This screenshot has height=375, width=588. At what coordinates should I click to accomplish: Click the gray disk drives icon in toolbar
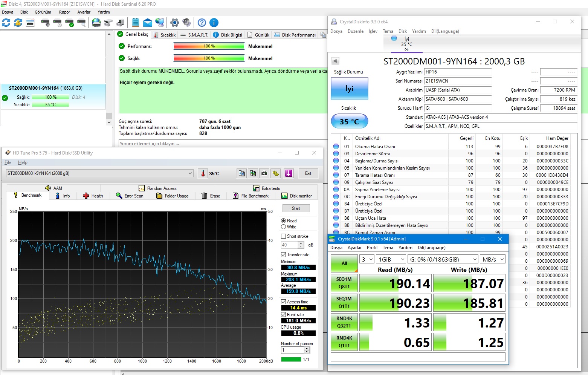[108, 23]
